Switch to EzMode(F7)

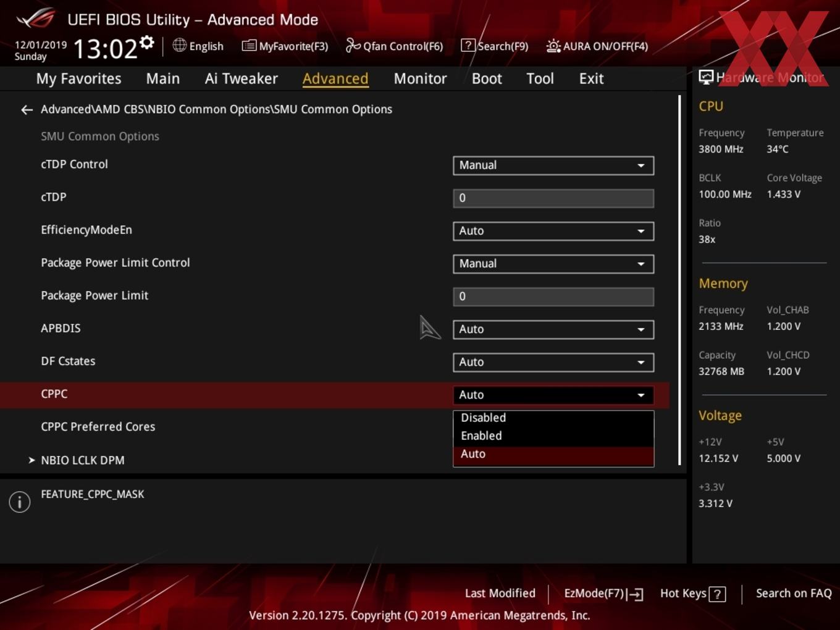(603, 594)
